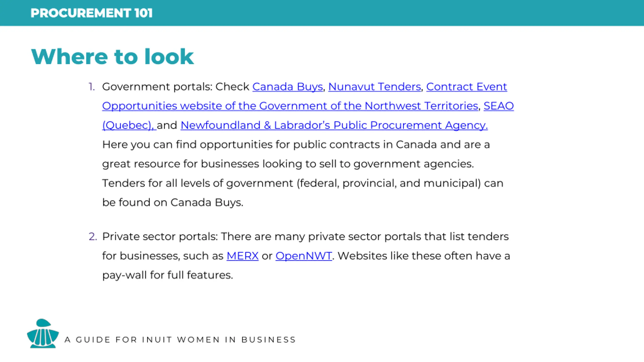Click the "PROCUREMENT 101" header text
Viewport: 644px width, 362px height.
click(92, 13)
